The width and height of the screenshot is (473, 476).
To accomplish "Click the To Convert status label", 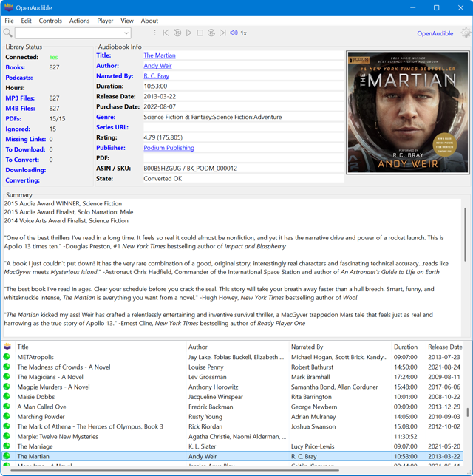I will pos(22,160).
